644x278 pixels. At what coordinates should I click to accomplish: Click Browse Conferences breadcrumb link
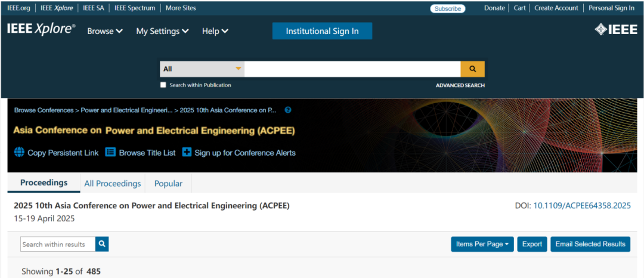tap(44, 110)
